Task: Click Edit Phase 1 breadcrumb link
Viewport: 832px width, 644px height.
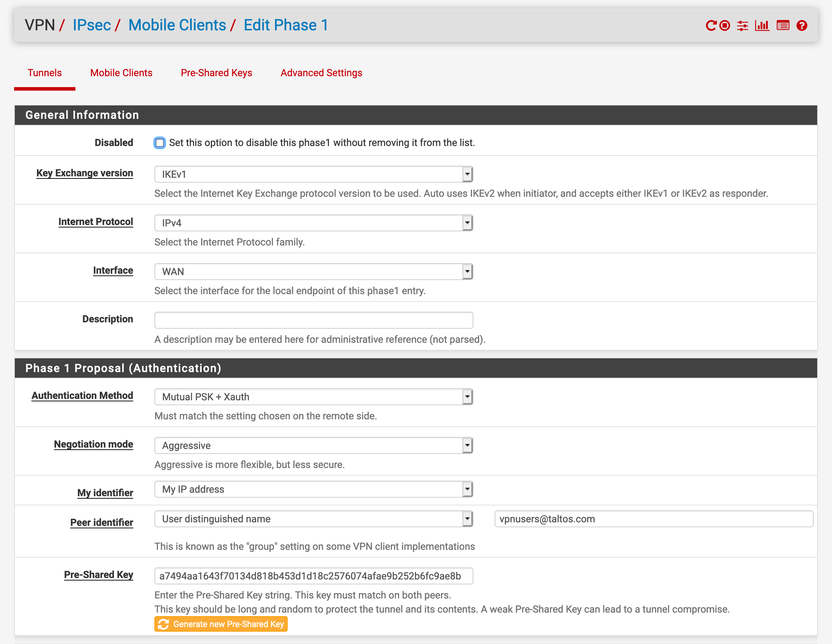Action: (286, 25)
